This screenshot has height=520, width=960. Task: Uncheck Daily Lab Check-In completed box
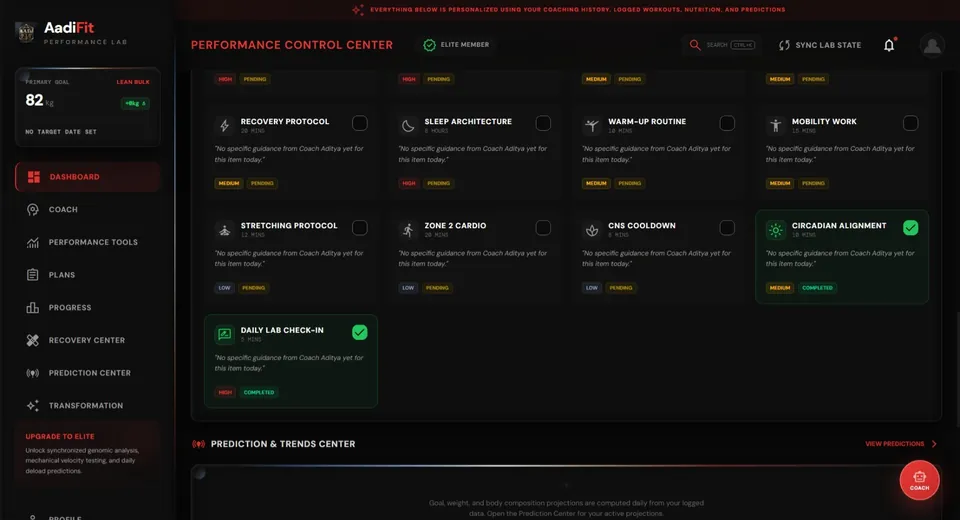point(360,333)
